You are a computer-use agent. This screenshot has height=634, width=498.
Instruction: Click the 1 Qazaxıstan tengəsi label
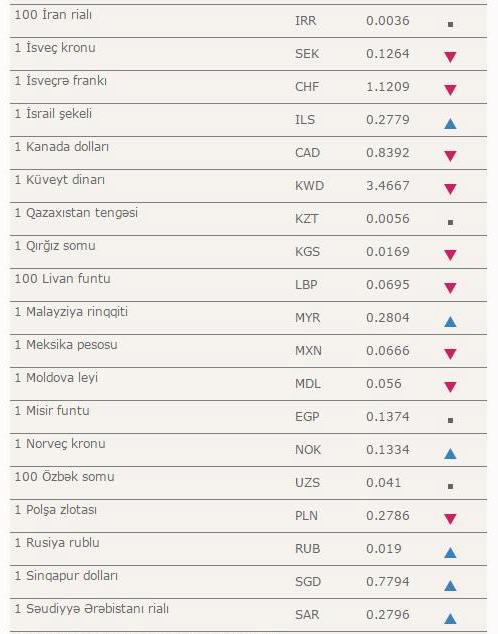76,213
